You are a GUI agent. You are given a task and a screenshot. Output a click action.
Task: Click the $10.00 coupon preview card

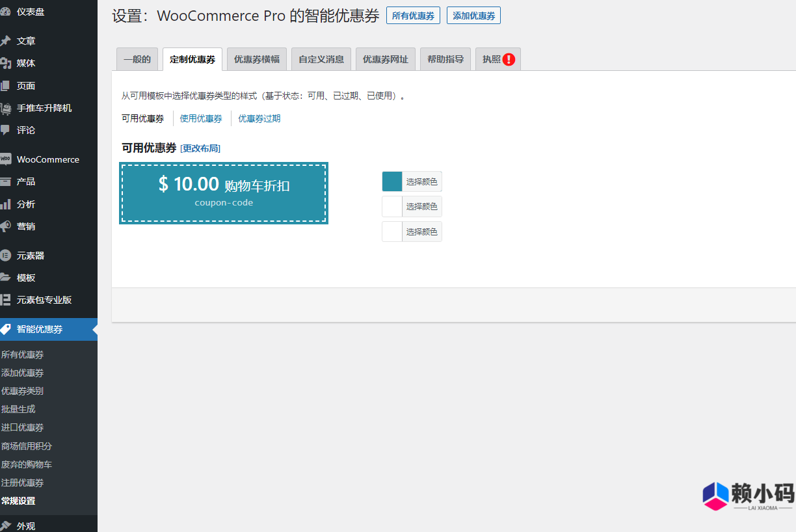click(224, 193)
